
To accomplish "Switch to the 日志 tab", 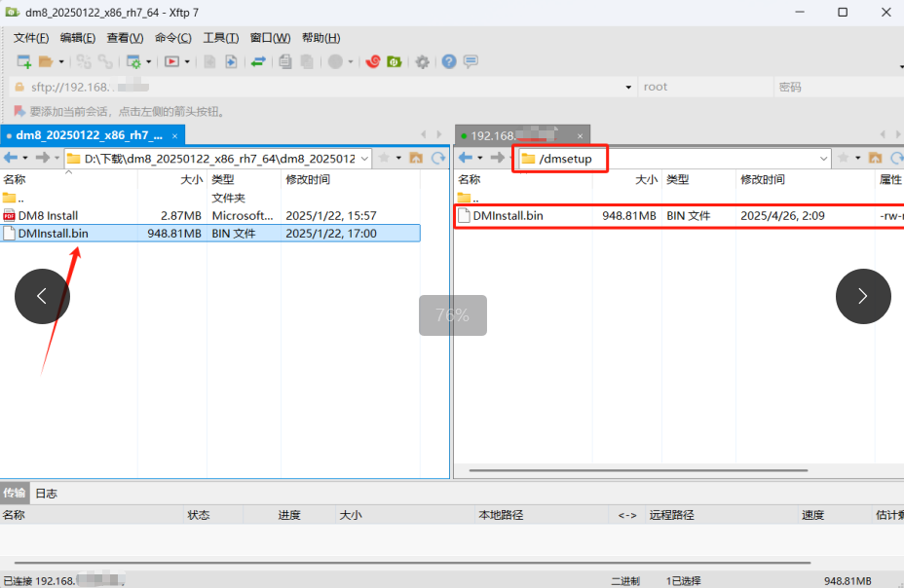I will pyautogui.click(x=45, y=493).
